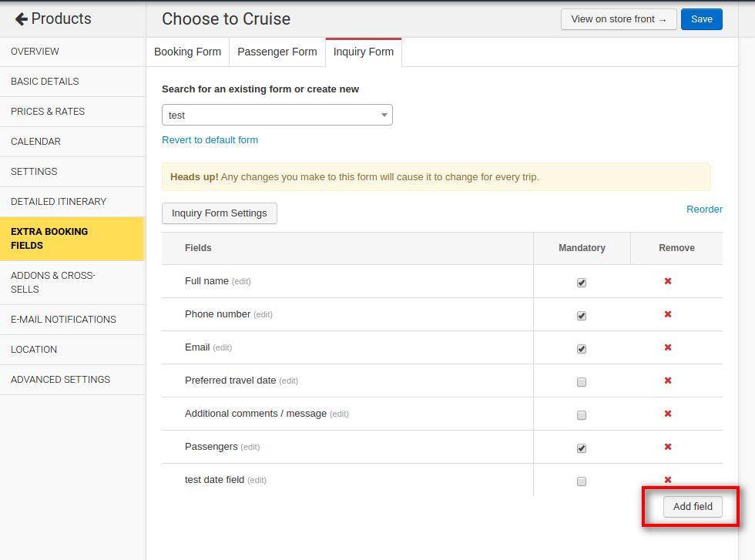Click the Reorder link
Screen dimensions: 755x560
(x=703, y=210)
